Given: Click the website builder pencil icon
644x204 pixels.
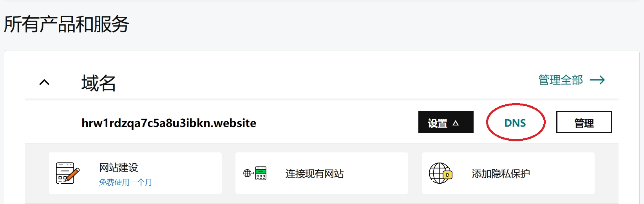Looking at the screenshot, I should click(68, 173).
